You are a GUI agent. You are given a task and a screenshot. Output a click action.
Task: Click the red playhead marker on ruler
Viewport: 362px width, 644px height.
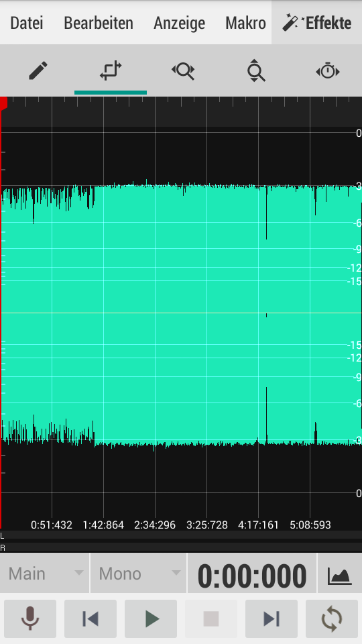pos(4,103)
